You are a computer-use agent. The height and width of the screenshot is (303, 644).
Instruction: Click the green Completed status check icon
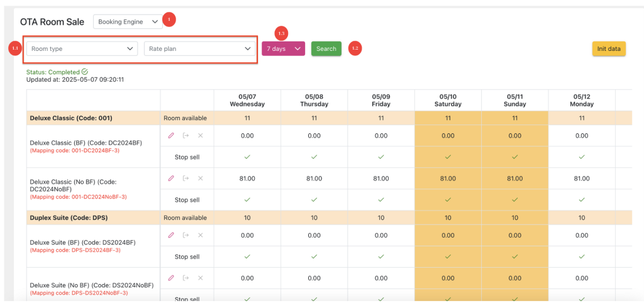[x=85, y=72]
